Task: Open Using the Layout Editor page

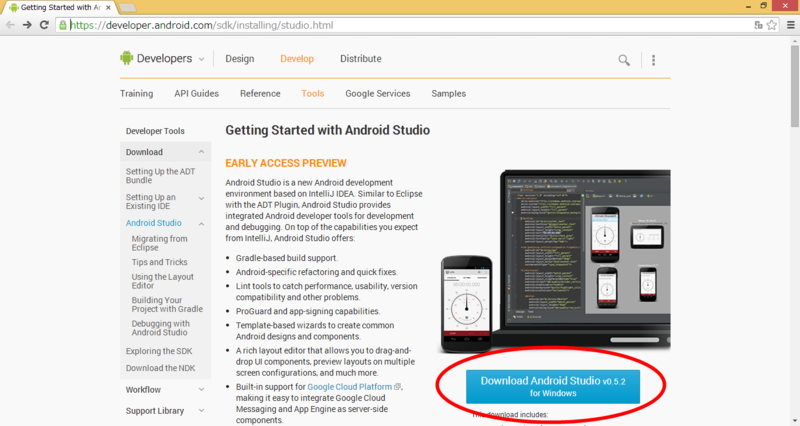Action: click(x=163, y=281)
